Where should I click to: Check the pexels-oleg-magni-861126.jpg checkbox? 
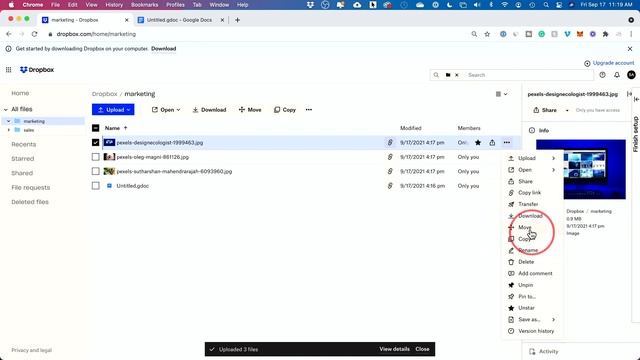tap(96, 157)
